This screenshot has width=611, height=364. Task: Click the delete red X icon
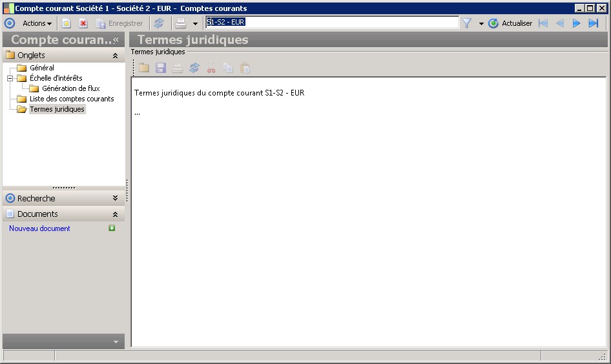coord(83,24)
